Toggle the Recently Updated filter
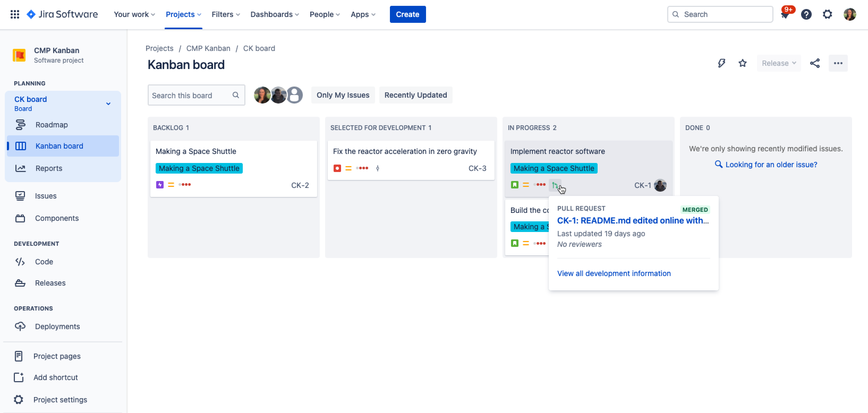This screenshot has width=868, height=413. (416, 95)
